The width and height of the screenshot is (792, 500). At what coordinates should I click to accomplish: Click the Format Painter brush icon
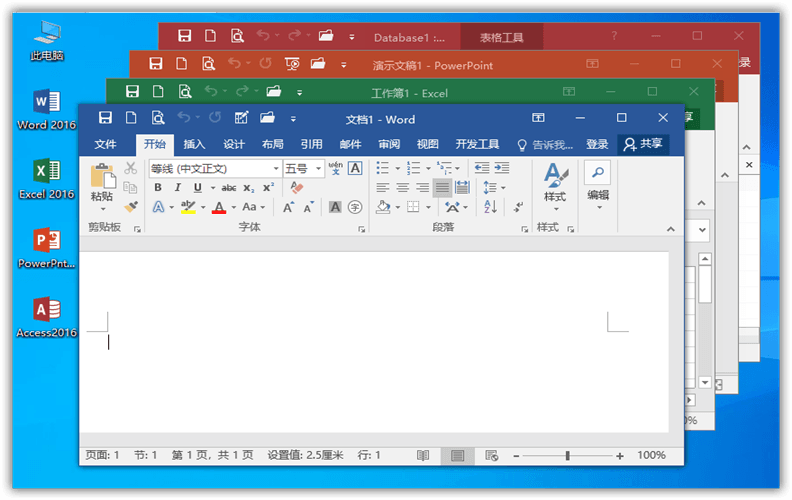point(130,207)
